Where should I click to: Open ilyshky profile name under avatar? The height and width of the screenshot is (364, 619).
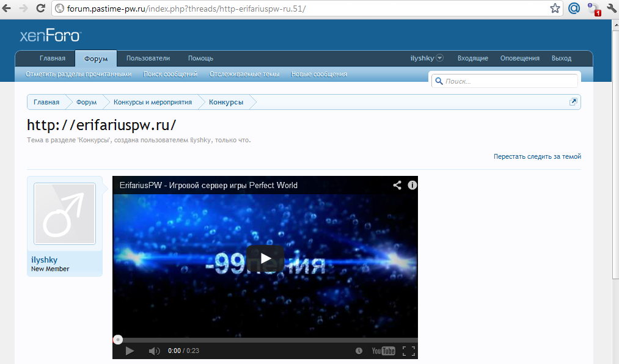point(44,260)
